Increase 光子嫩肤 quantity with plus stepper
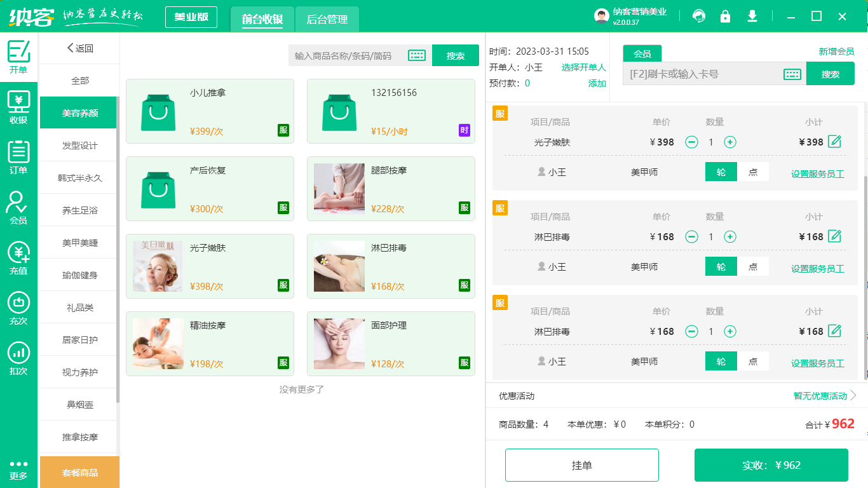The height and width of the screenshot is (488, 868). (729, 142)
